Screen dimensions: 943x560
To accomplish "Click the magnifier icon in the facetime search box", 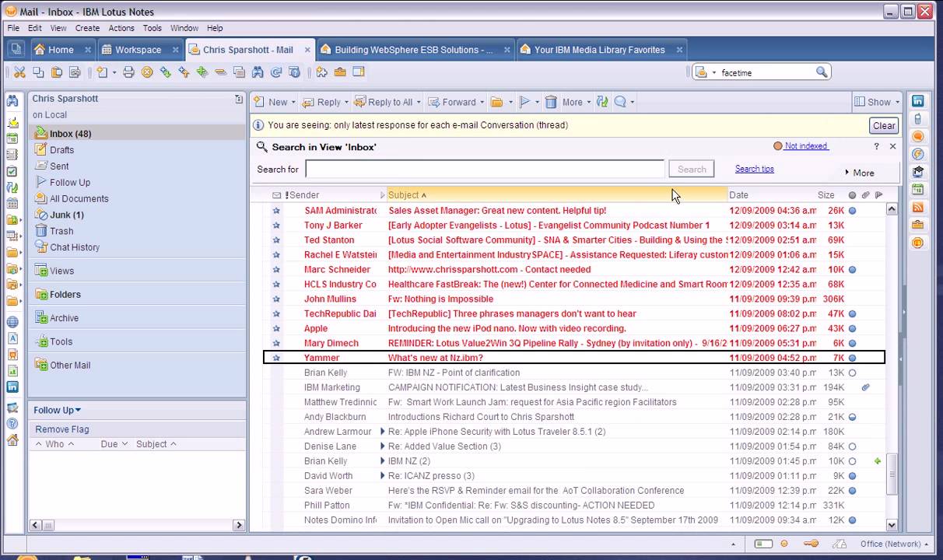I will tap(822, 72).
